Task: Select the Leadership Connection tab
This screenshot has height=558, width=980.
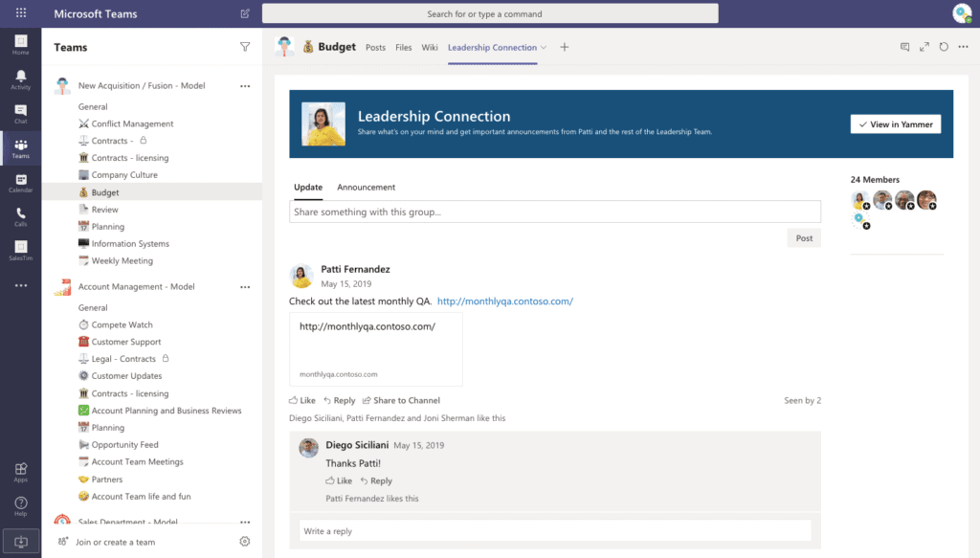Action: pos(492,48)
